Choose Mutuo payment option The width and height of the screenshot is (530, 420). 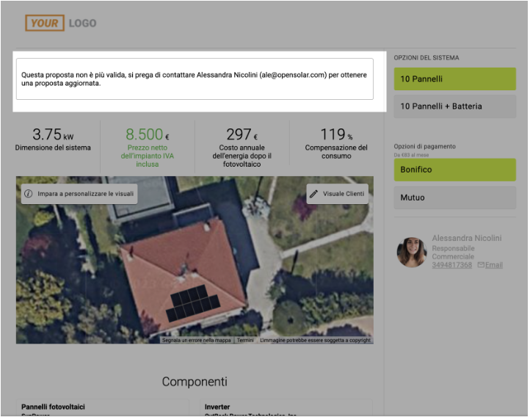pos(455,198)
